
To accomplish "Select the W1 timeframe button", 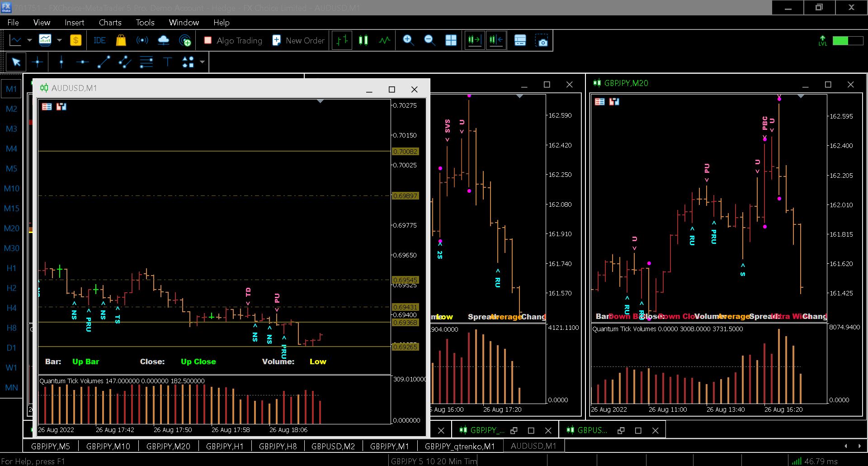I will coord(11,368).
